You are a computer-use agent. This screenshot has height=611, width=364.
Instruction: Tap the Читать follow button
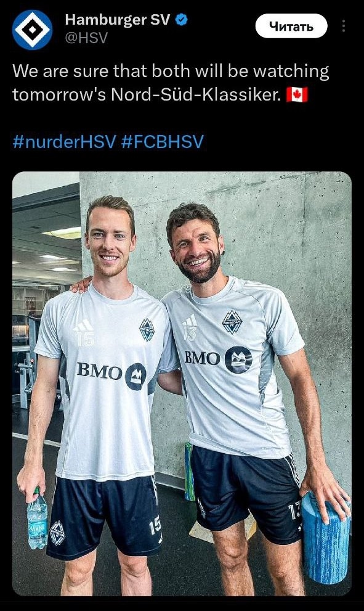click(291, 26)
